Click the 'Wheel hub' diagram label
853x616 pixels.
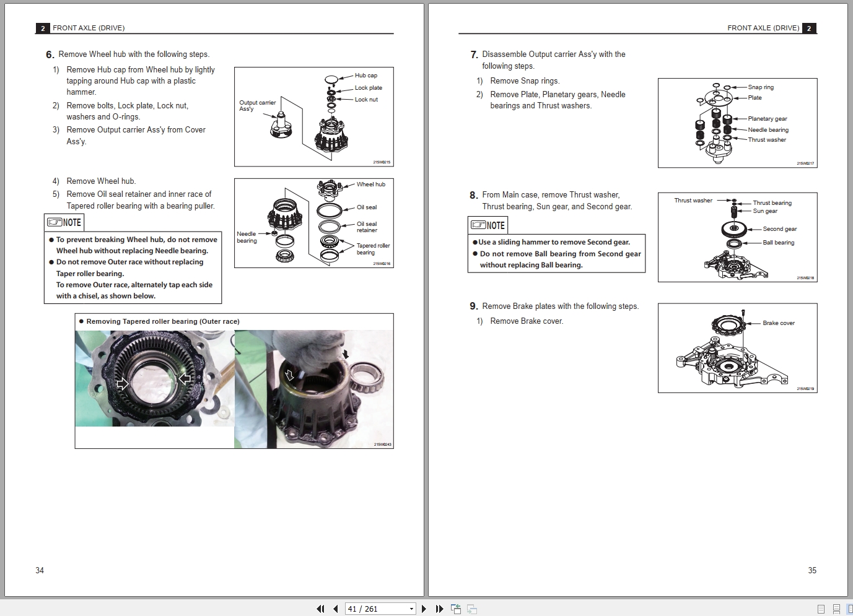click(371, 184)
